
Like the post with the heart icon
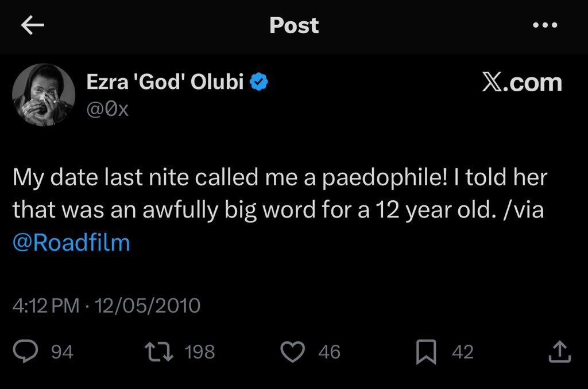tap(295, 352)
